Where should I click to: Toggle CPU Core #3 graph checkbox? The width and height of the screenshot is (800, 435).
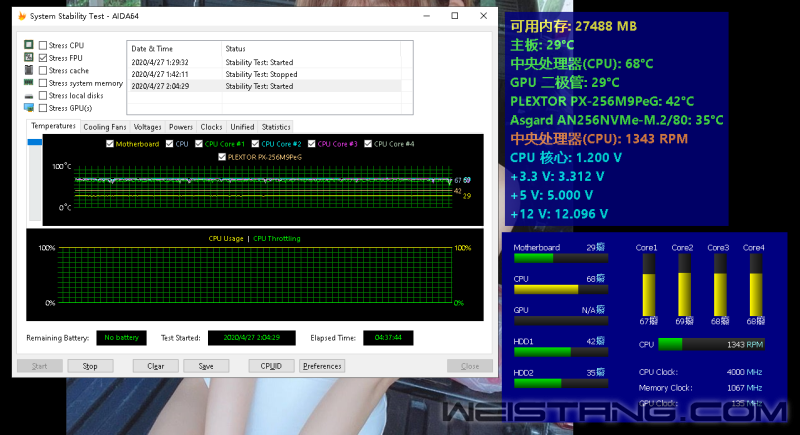311,144
